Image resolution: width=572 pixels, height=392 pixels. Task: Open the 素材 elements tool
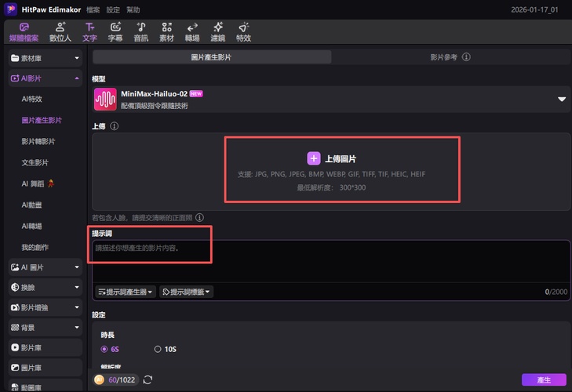click(x=166, y=32)
